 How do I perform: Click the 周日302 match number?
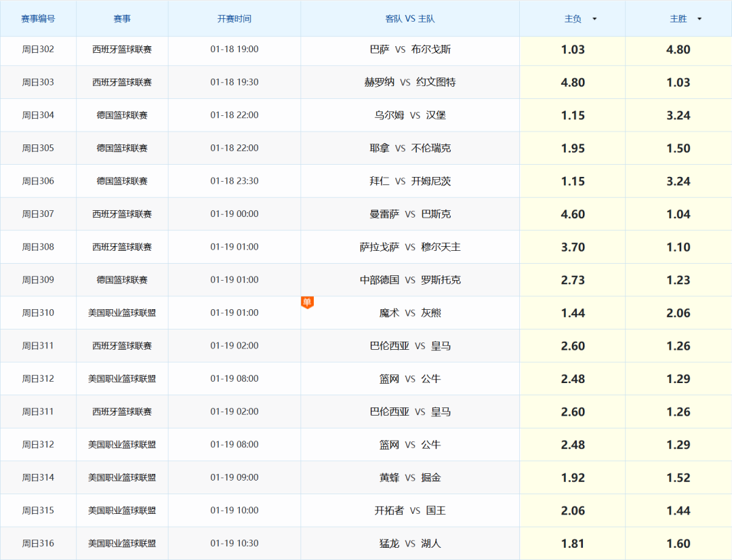point(38,49)
